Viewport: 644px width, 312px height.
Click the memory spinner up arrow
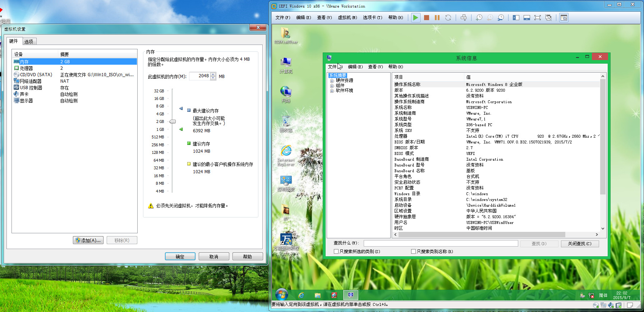tap(213, 74)
